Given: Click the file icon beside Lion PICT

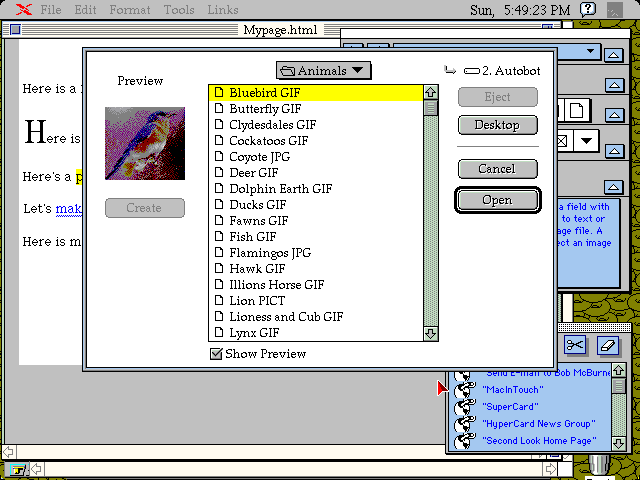Looking at the screenshot, I should 219,301.
